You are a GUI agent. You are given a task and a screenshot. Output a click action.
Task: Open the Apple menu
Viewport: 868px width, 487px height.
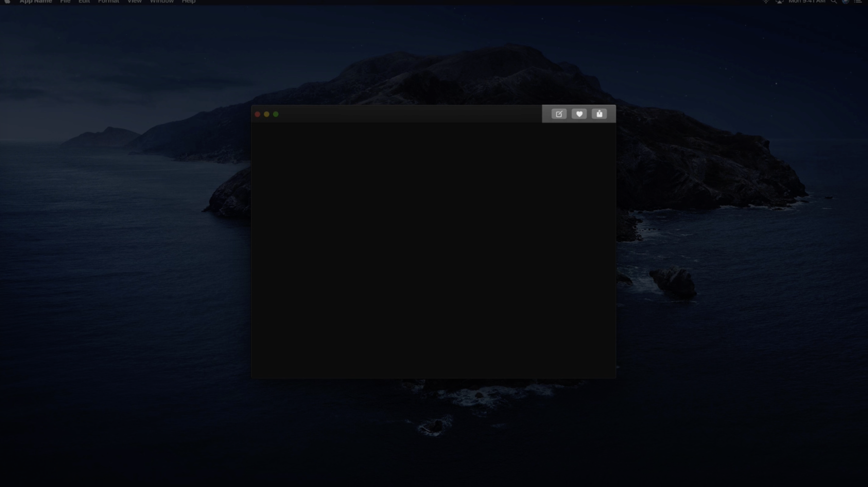click(7, 2)
